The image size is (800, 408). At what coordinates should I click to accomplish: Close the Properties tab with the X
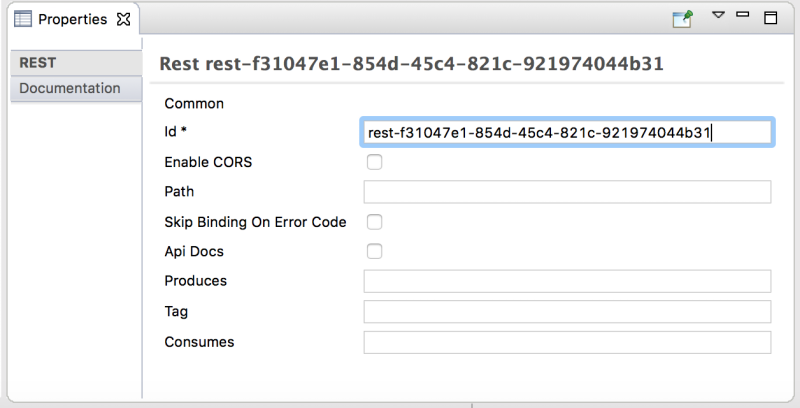coord(124,19)
